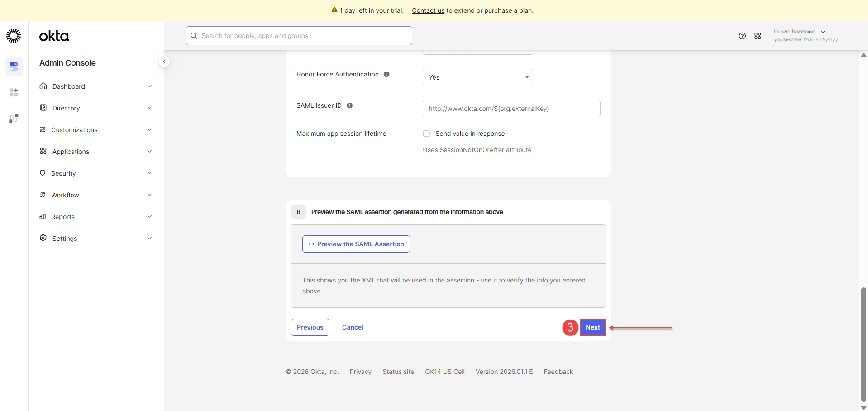This screenshot has height=411, width=868.
Task: Click Preview the SAML Assertion button
Action: tap(356, 244)
